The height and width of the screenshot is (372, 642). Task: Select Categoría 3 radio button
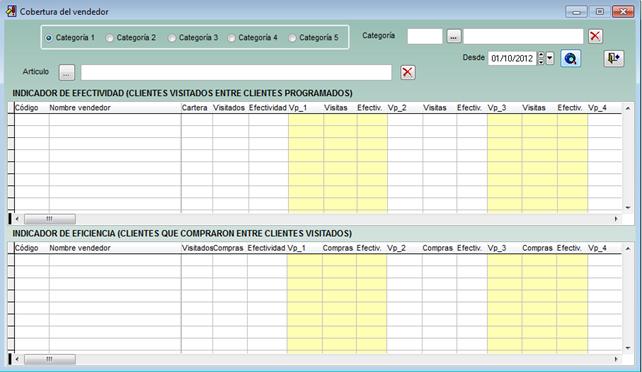coord(172,38)
